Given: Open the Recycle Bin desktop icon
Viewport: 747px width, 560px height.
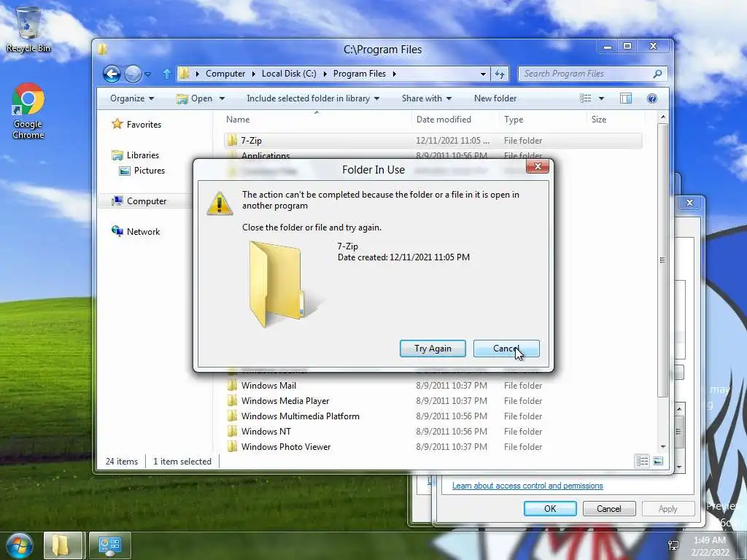Looking at the screenshot, I should [x=28, y=29].
